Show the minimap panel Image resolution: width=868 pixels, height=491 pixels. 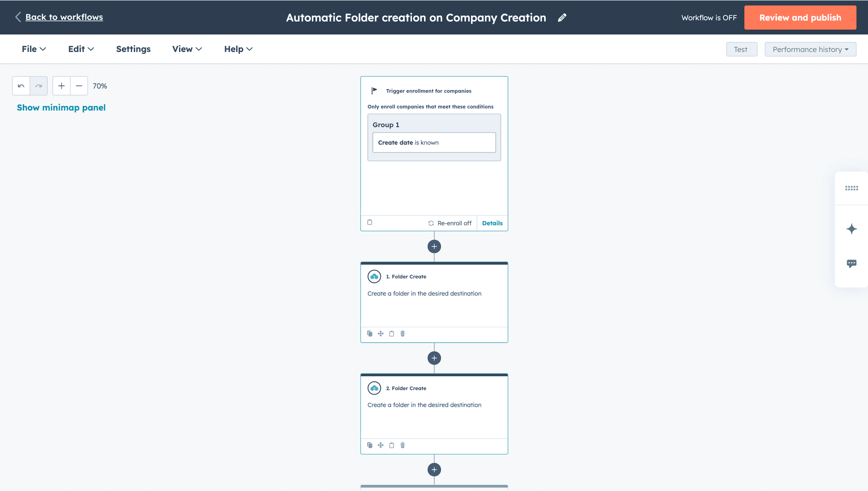tap(61, 107)
